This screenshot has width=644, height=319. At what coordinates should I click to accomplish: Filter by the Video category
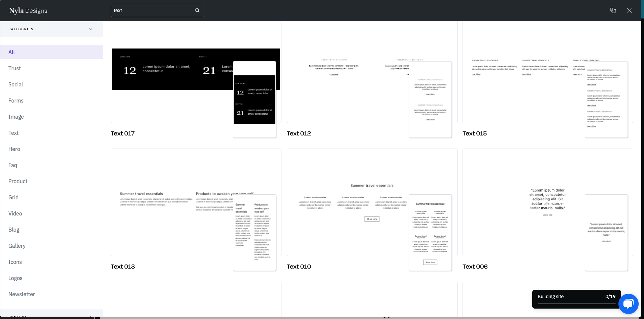pos(52,213)
